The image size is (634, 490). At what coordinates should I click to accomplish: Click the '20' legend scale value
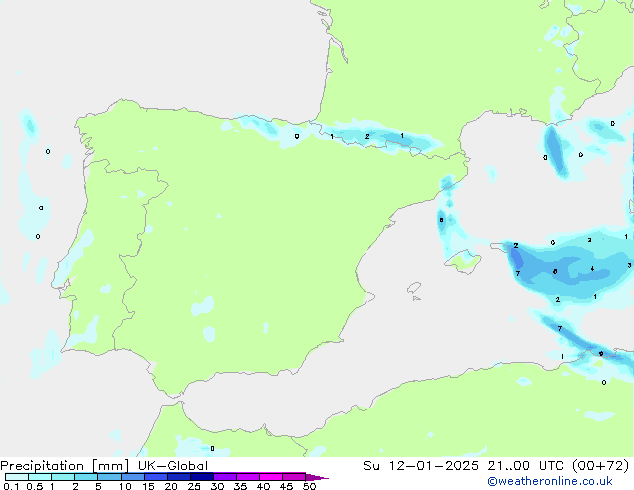click(x=171, y=486)
